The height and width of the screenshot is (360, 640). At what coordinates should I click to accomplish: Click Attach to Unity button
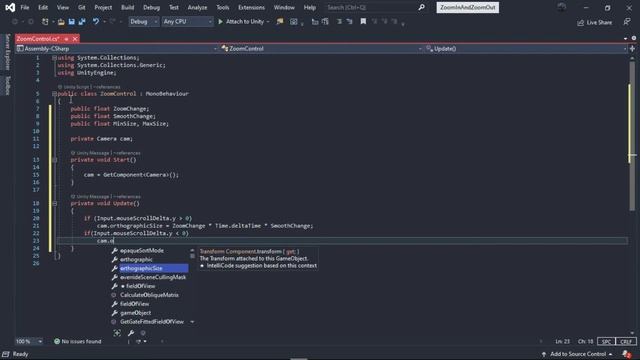(x=241, y=22)
